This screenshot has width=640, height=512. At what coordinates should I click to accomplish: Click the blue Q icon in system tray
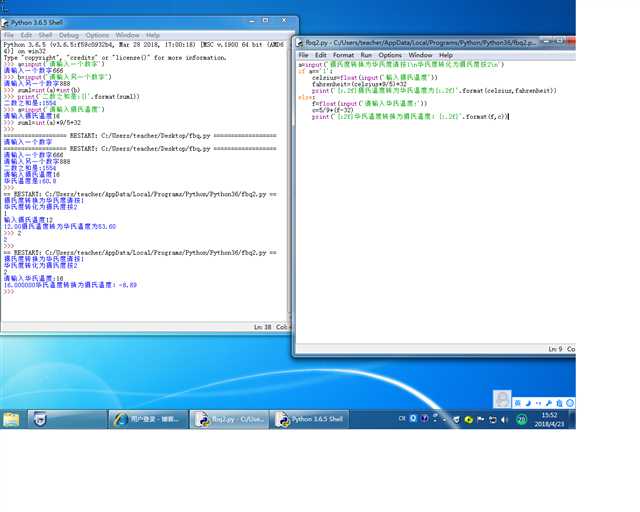point(413,419)
